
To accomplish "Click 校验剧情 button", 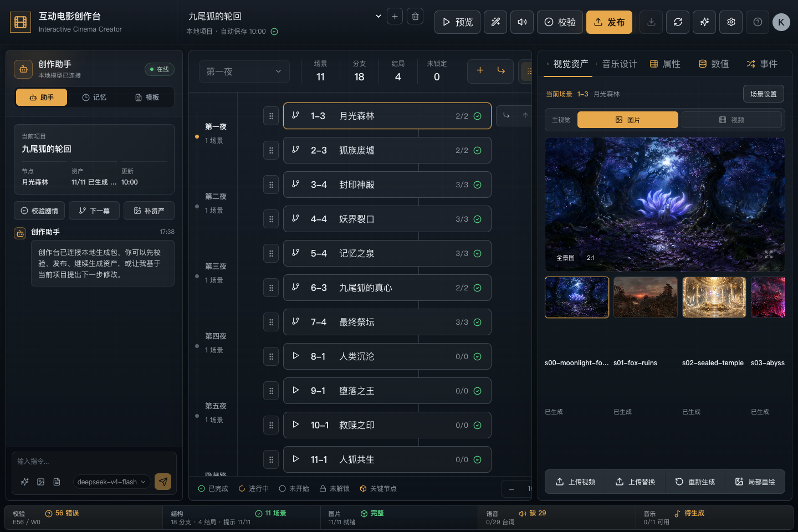I will (x=39, y=211).
